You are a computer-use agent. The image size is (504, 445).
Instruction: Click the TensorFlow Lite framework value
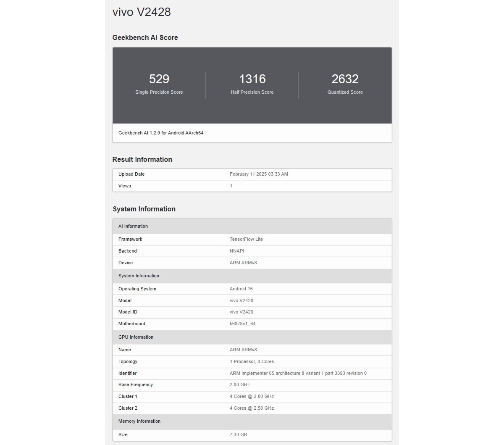pos(246,239)
